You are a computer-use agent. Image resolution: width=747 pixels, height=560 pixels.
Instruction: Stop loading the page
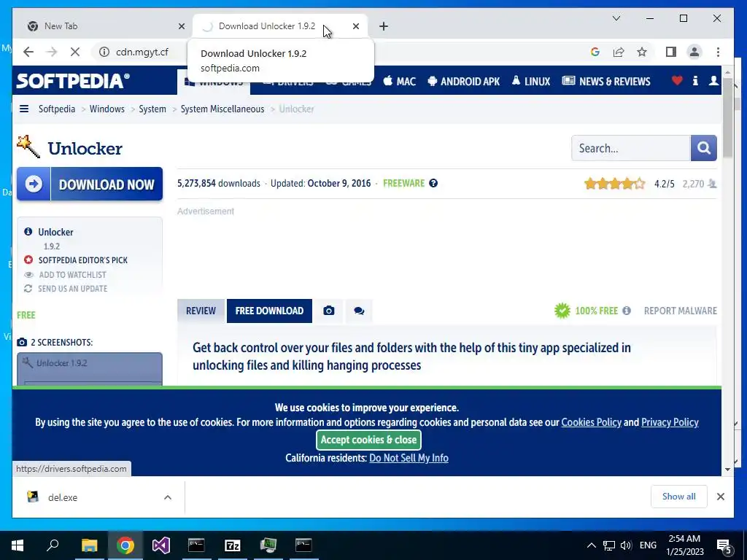click(x=75, y=52)
